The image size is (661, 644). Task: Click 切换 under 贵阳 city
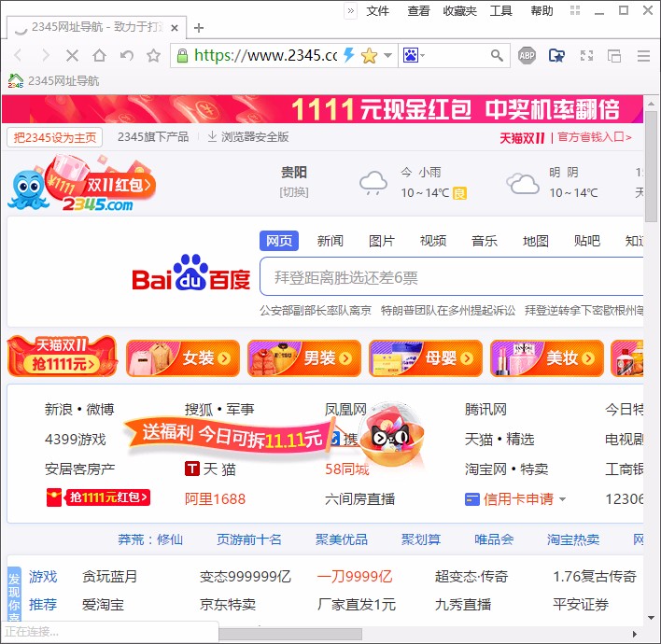pos(294,192)
